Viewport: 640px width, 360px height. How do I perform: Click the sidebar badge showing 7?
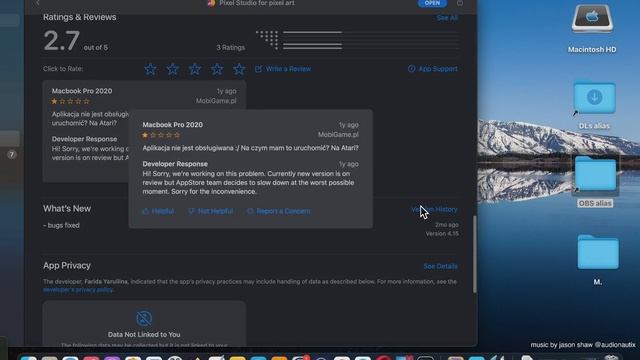11,155
